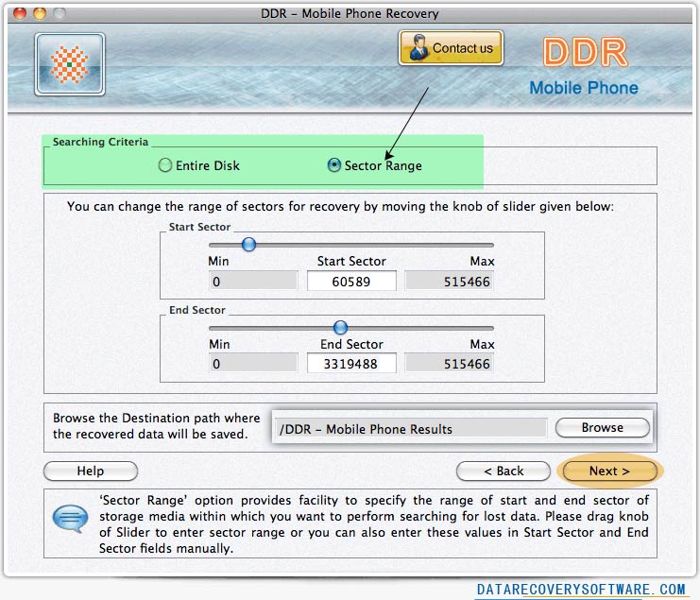Screen dimensions: 700x600
Task: Click the Start Sector value field 60589
Action: coord(351,282)
